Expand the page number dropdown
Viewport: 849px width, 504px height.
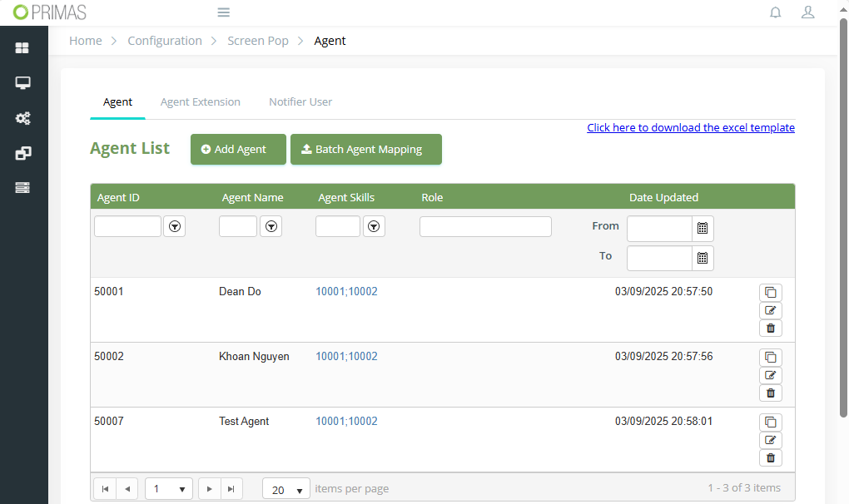coord(169,489)
